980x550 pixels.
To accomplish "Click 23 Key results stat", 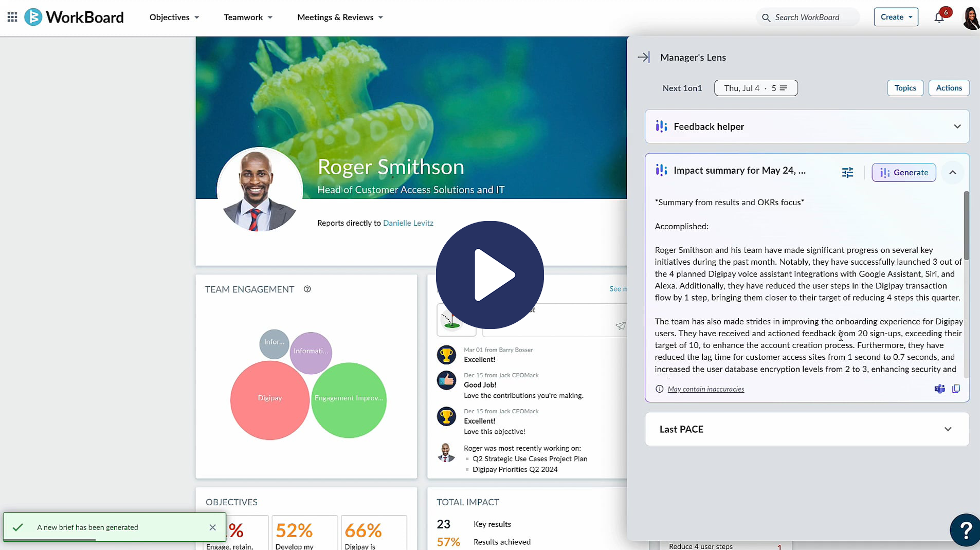I will pyautogui.click(x=474, y=524).
